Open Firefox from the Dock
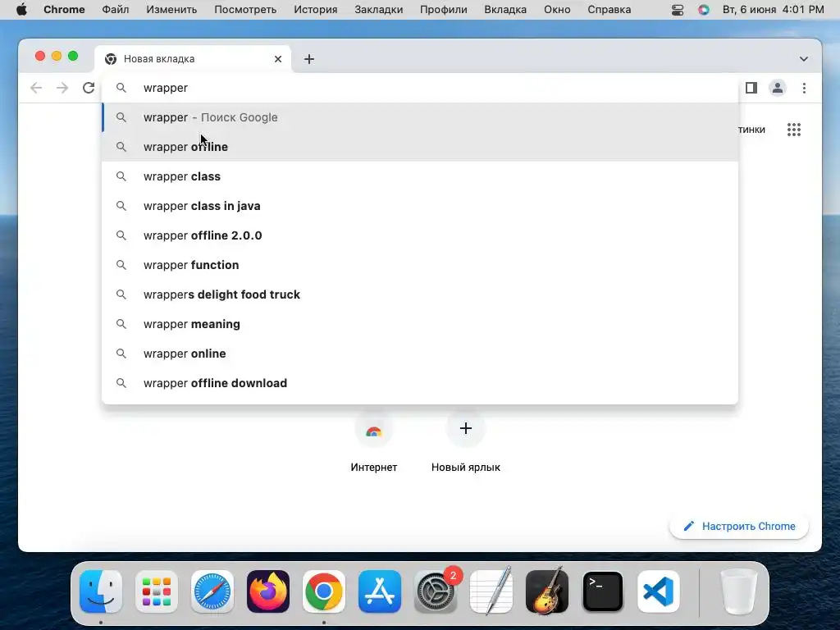This screenshot has width=840, height=630. coord(268,591)
